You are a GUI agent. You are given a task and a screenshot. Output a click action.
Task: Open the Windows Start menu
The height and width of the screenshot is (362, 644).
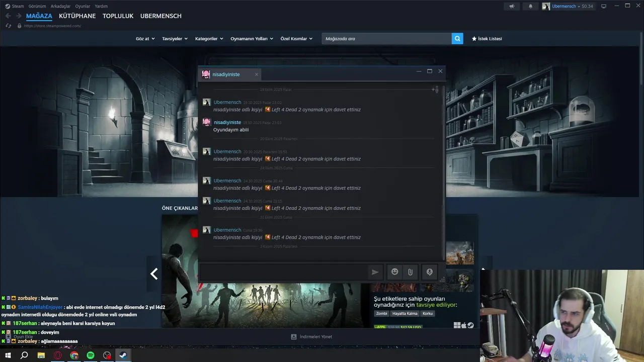click(8, 355)
